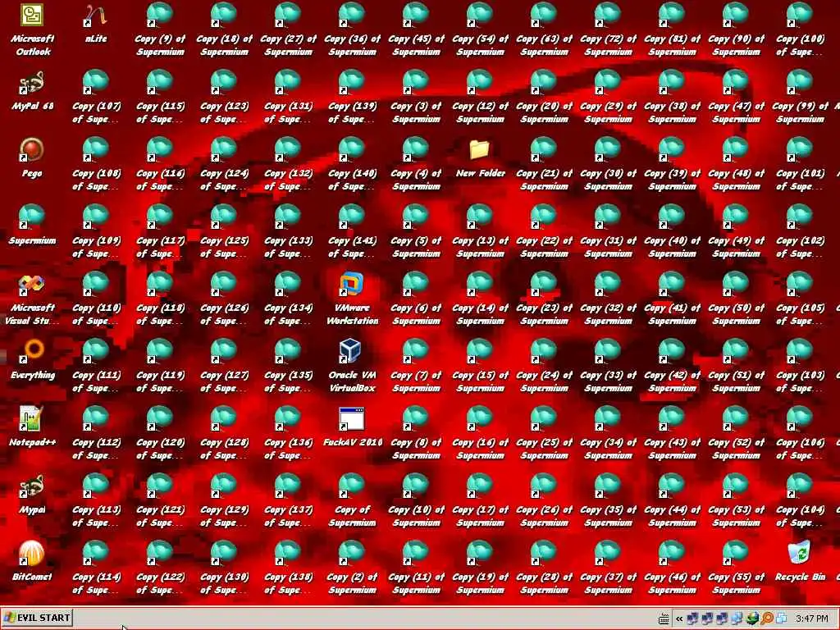
Task: Click the 3:47 PM taskbar clock
Action: point(812,619)
